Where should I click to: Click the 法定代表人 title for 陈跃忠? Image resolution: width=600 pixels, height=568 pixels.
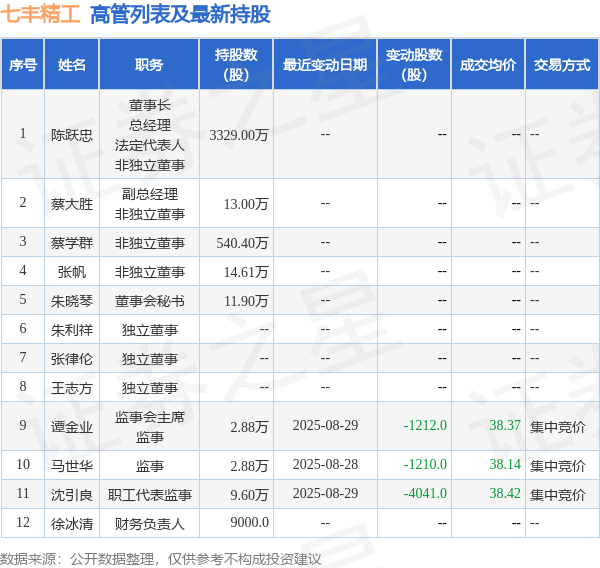pos(150,145)
